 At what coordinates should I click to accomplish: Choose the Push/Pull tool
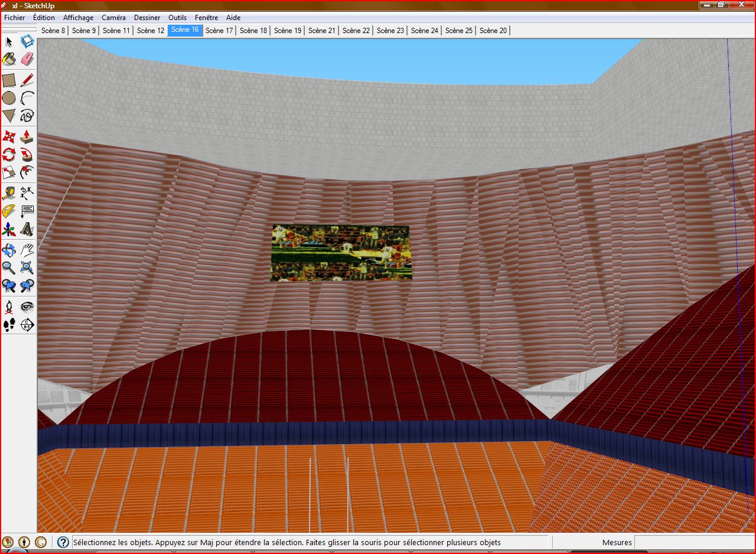[x=27, y=137]
